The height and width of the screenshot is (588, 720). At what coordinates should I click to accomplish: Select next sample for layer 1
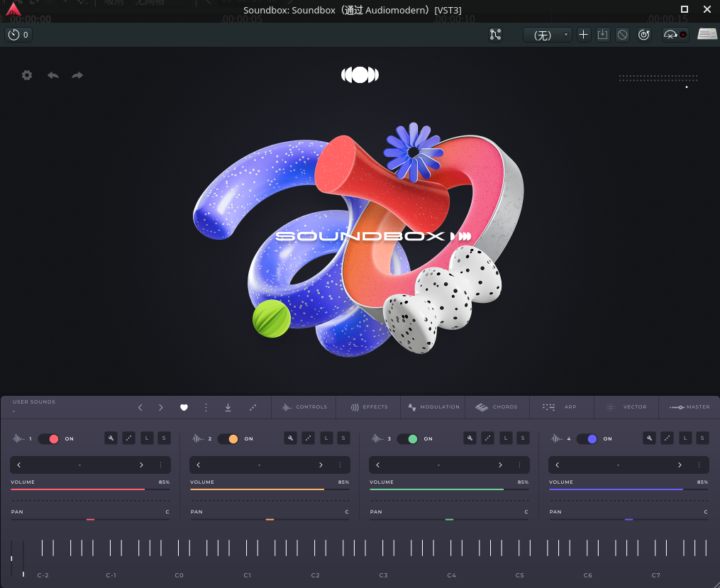click(141, 465)
